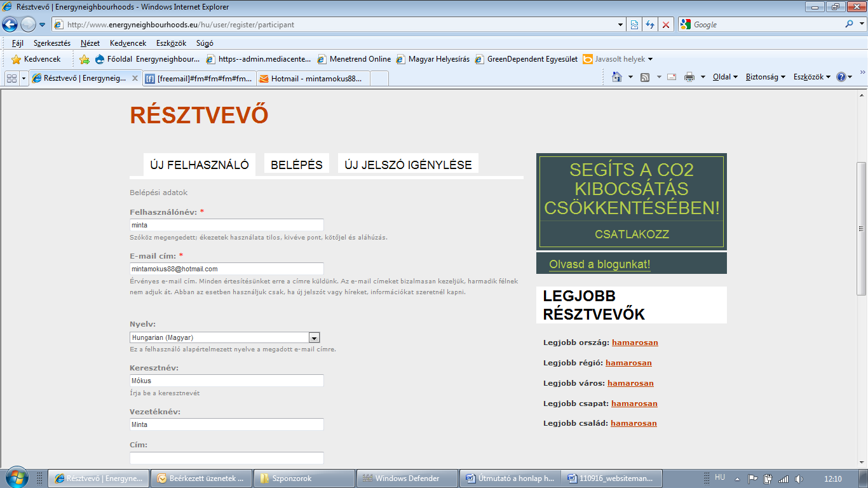
Task: Click hamarosan link next to Legjobb ország
Action: [635, 342]
